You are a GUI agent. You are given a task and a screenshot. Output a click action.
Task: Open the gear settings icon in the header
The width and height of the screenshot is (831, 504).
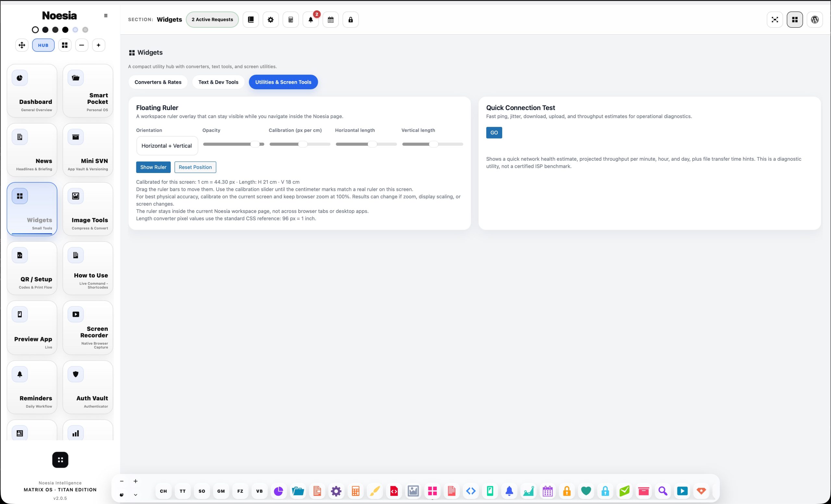point(270,19)
